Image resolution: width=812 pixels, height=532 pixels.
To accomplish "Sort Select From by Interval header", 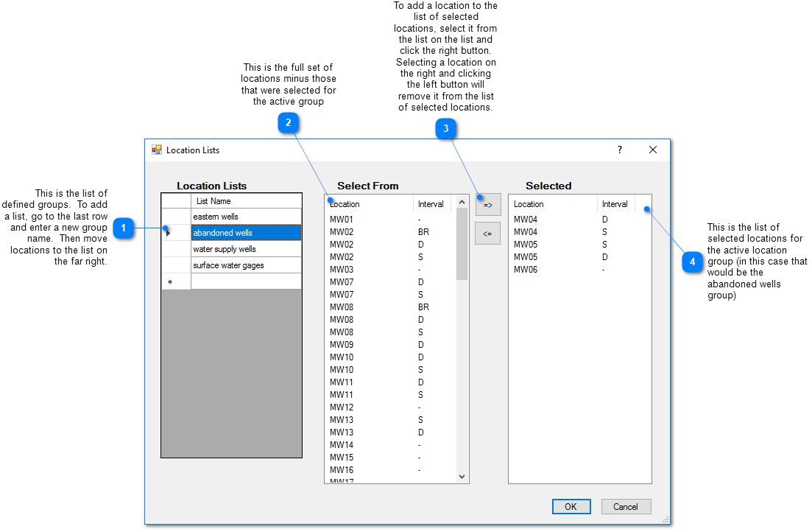I will [x=431, y=204].
